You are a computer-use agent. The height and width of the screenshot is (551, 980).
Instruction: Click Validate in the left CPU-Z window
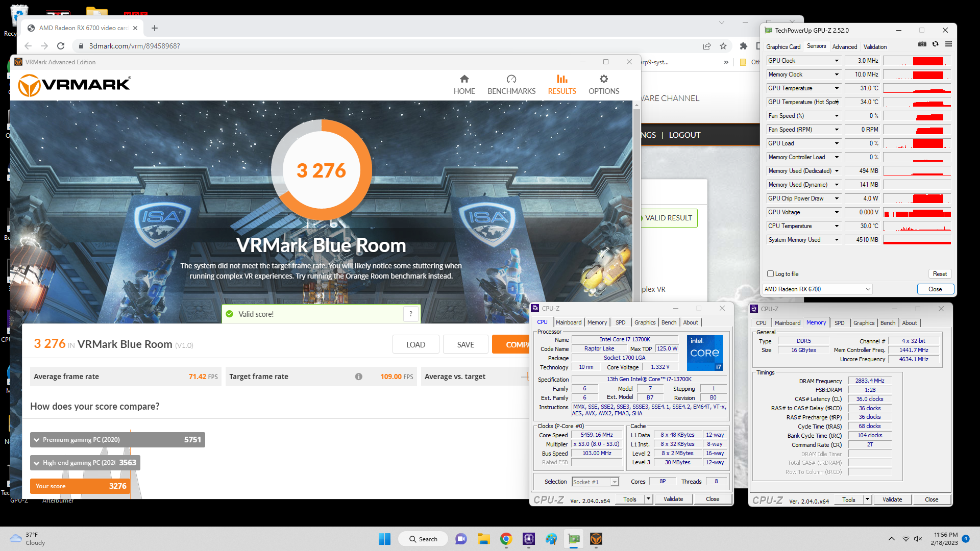pos(673,499)
